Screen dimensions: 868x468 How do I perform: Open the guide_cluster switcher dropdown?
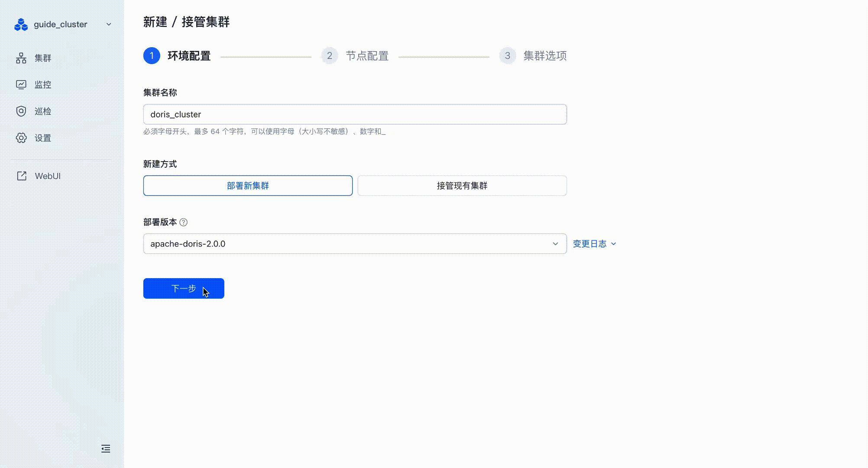pos(108,24)
